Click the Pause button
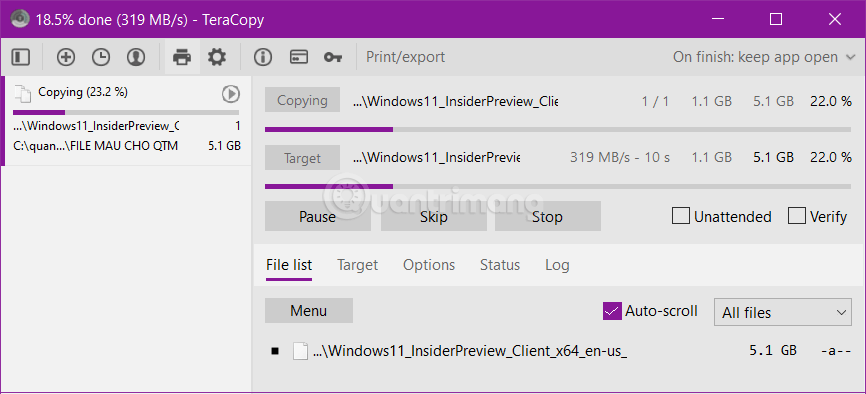 point(318,216)
